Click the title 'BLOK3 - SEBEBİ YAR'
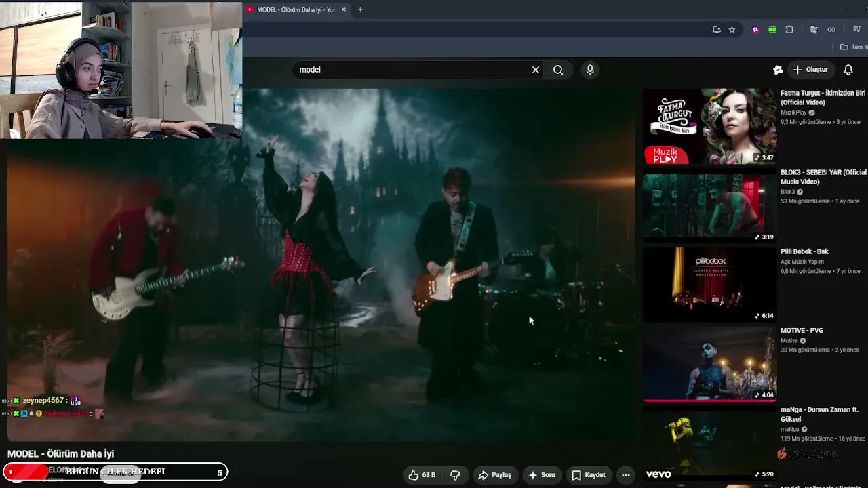Viewport: 868px width, 488px height. (823, 177)
